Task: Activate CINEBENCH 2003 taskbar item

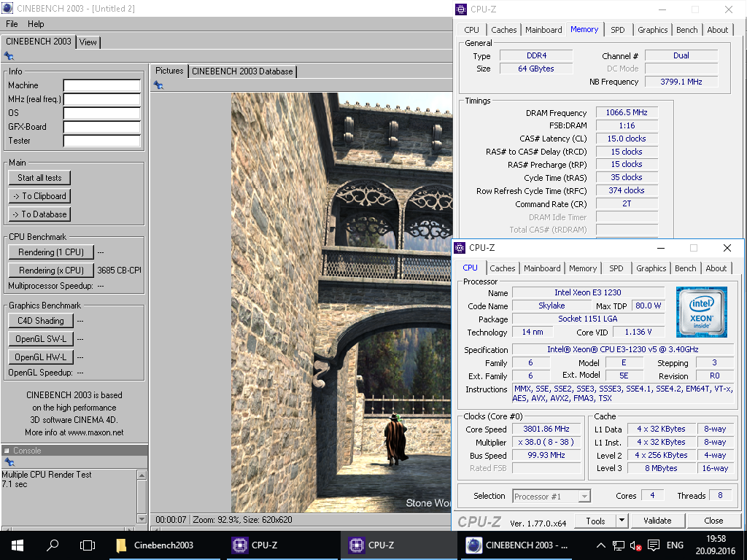Action: [x=516, y=545]
